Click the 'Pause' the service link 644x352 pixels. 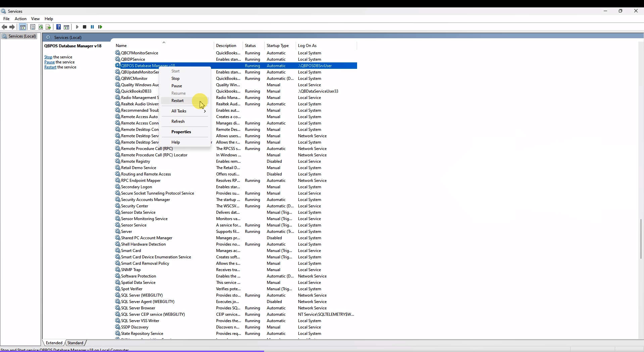coord(49,62)
